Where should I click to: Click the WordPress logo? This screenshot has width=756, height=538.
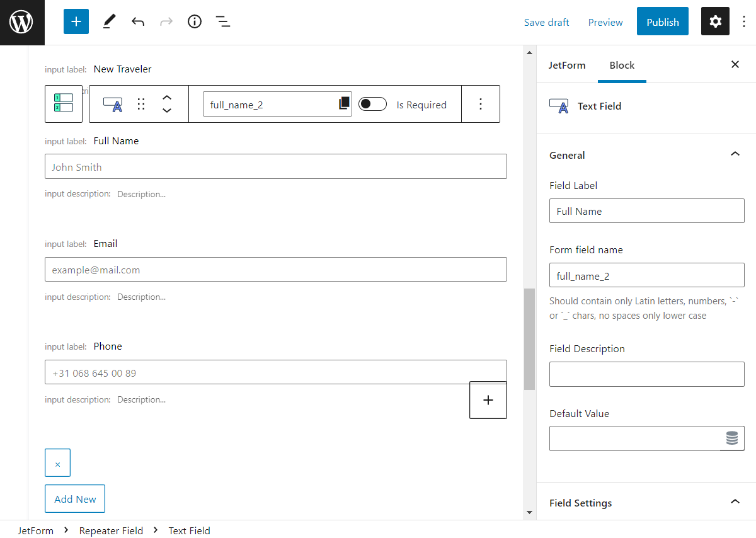coord(21,21)
